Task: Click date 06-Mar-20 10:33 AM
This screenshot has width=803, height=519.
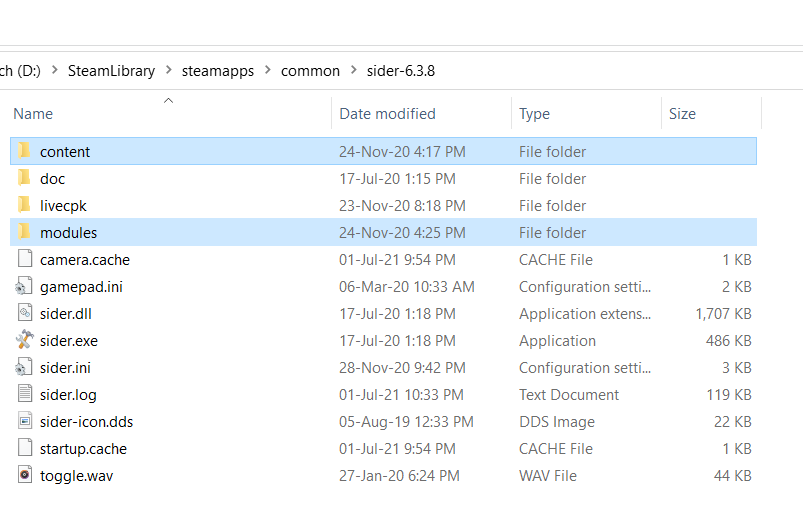Action: (x=407, y=287)
